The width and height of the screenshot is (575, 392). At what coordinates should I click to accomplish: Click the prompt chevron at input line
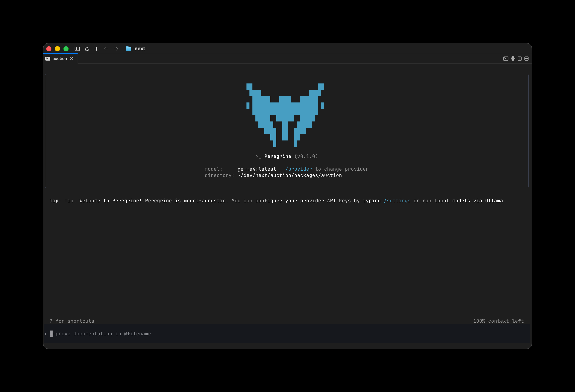click(x=45, y=334)
